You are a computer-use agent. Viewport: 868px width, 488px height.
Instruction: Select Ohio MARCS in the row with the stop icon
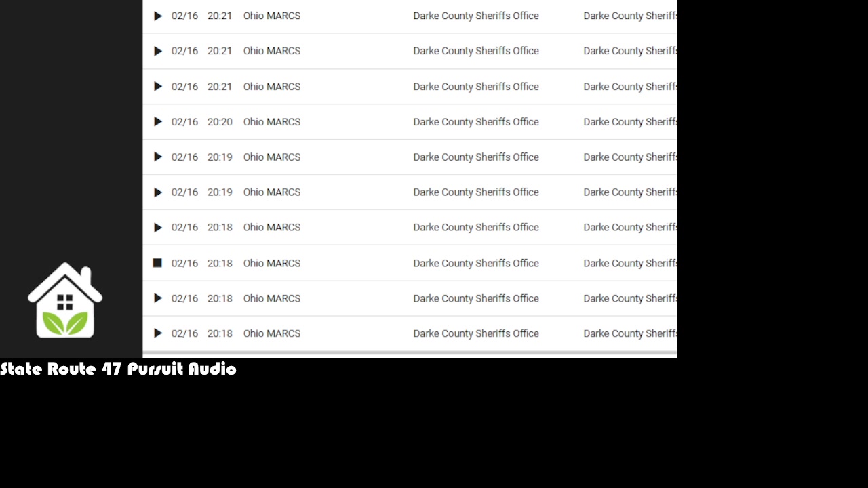pyautogui.click(x=272, y=263)
